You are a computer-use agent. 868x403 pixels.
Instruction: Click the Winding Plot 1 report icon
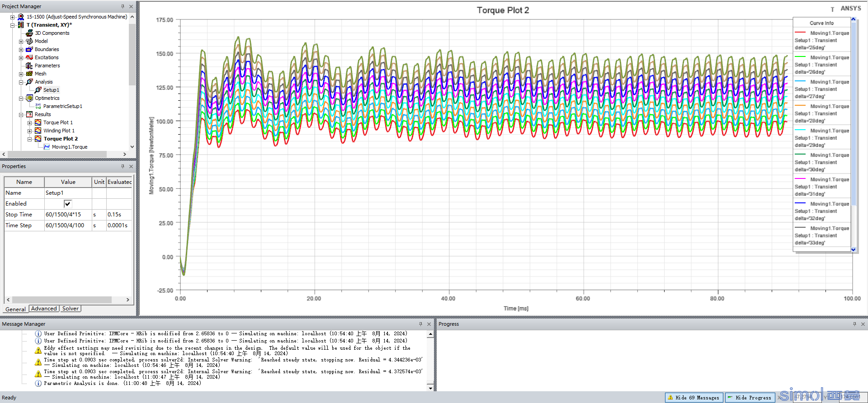click(38, 131)
